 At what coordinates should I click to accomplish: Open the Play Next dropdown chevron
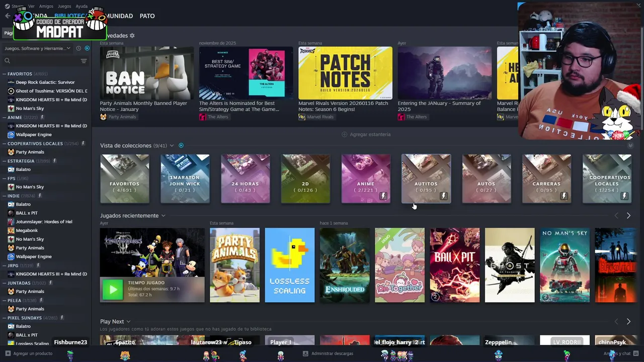tap(128, 322)
